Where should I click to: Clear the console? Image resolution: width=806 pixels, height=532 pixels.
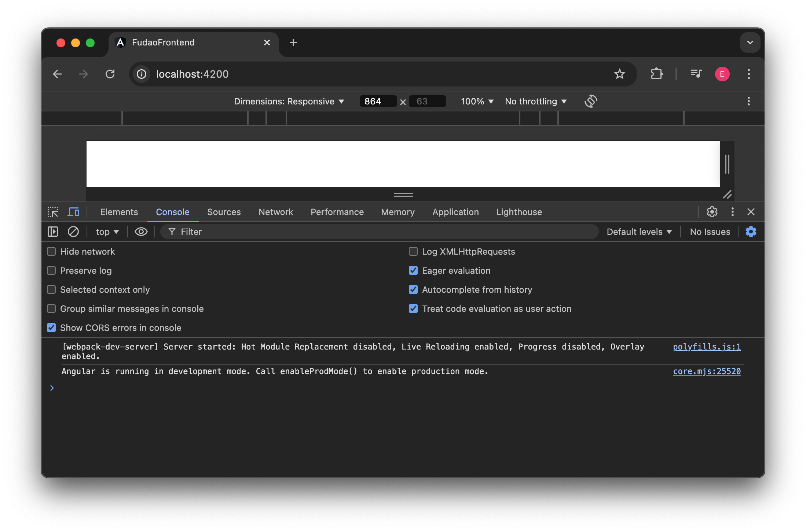click(73, 232)
